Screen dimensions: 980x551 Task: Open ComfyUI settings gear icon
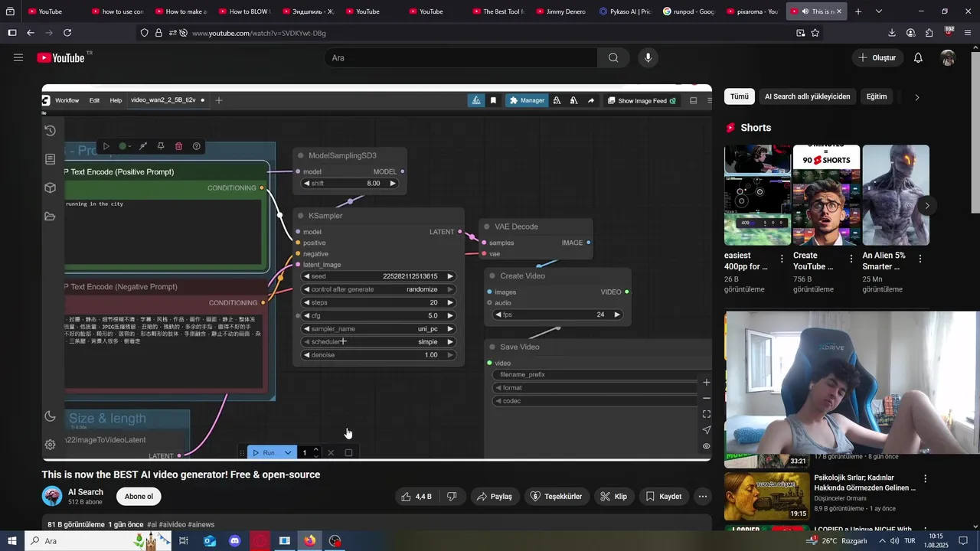[x=50, y=445]
